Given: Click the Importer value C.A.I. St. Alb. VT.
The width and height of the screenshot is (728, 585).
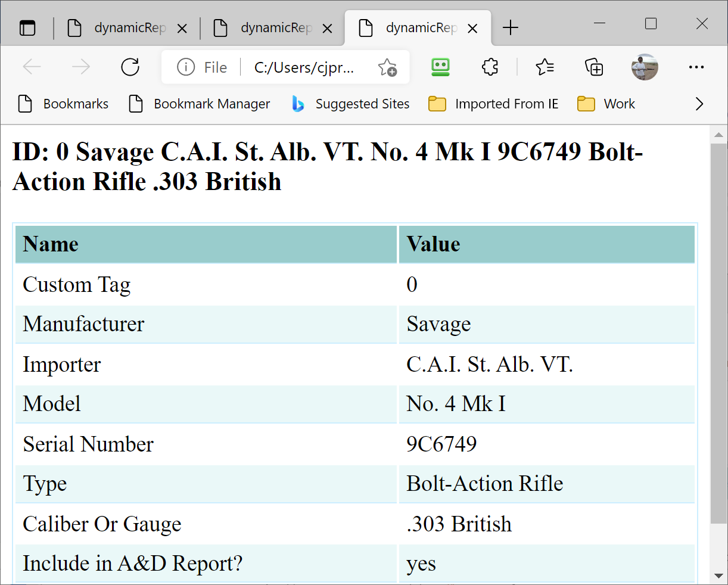Looking at the screenshot, I should pyautogui.click(x=490, y=365).
